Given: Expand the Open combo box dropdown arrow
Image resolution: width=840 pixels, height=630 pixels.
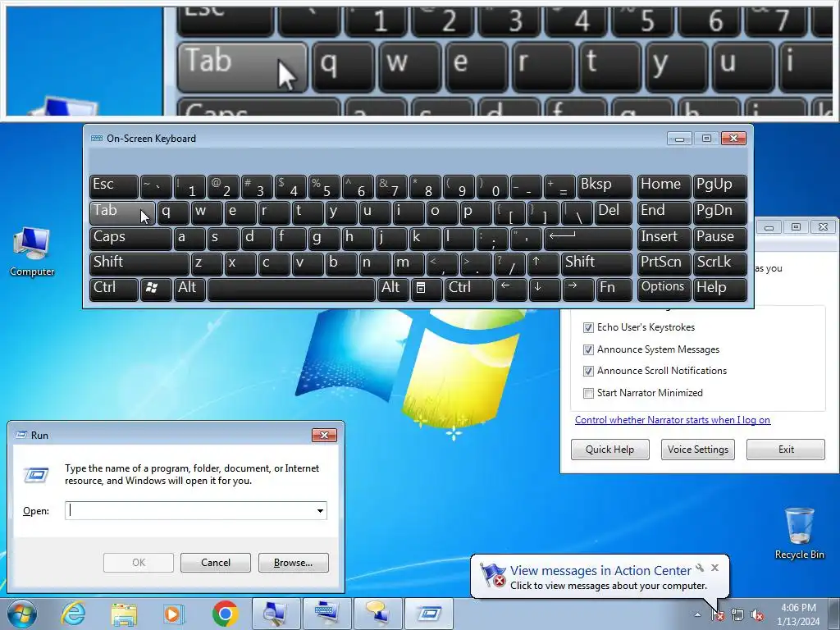Looking at the screenshot, I should (x=320, y=510).
